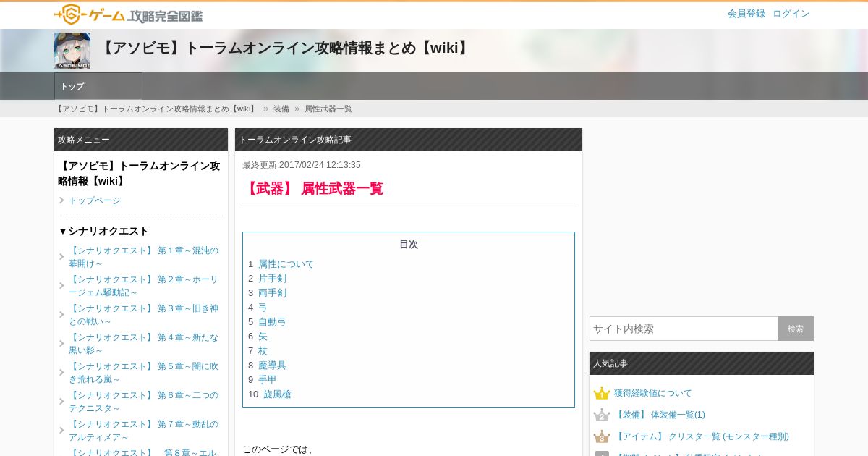Click the 属性武器一覧 breadcrumb text
This screenshot has width=868, height=456.
click(328, 109)
